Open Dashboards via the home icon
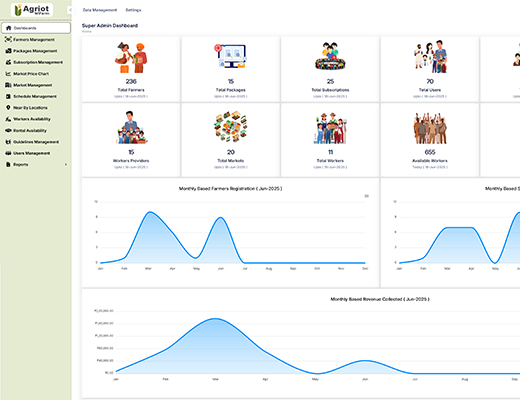Screen dimensions: 520x400 [9, 28]
